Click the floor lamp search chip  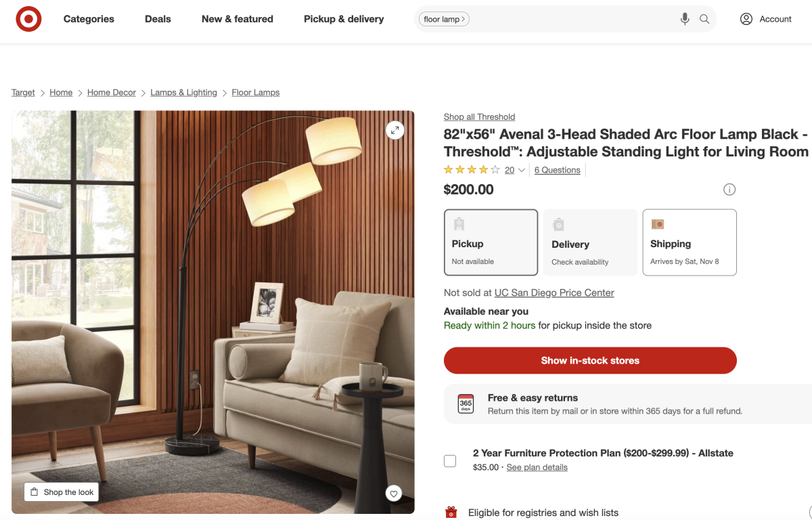coord(444,19)
